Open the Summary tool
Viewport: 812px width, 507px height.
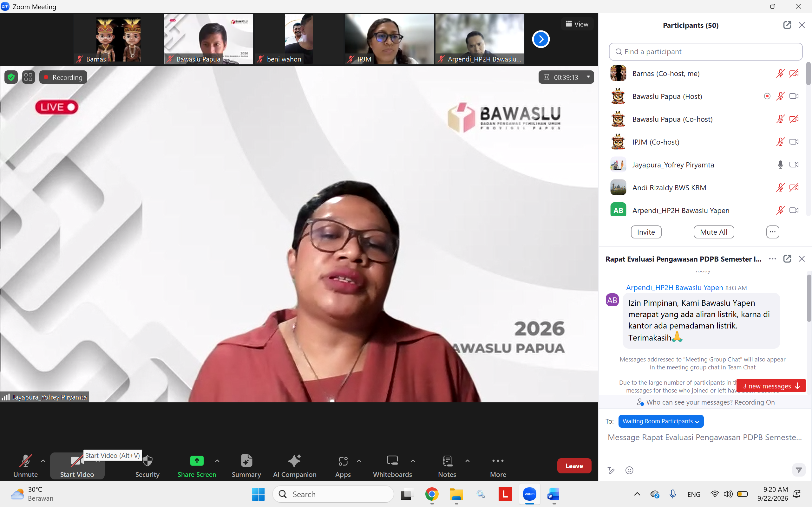click(x=246, y=466)
